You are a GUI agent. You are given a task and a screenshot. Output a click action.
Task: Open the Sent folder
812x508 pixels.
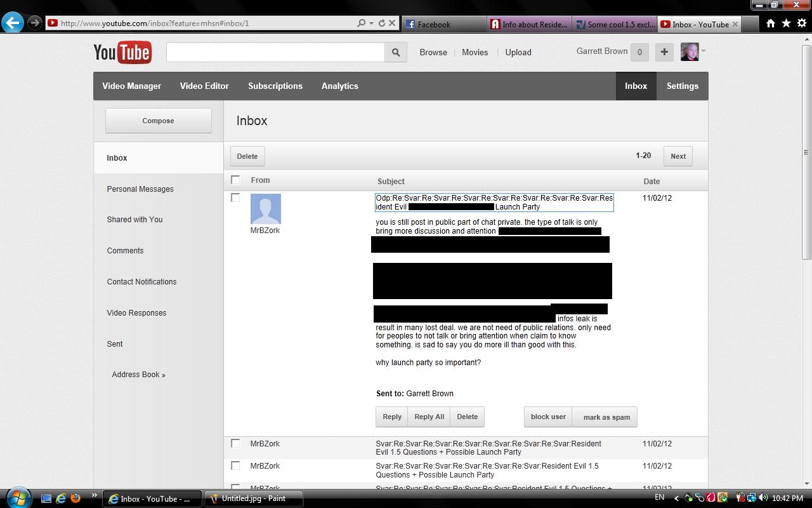click(x=115, y=344)
